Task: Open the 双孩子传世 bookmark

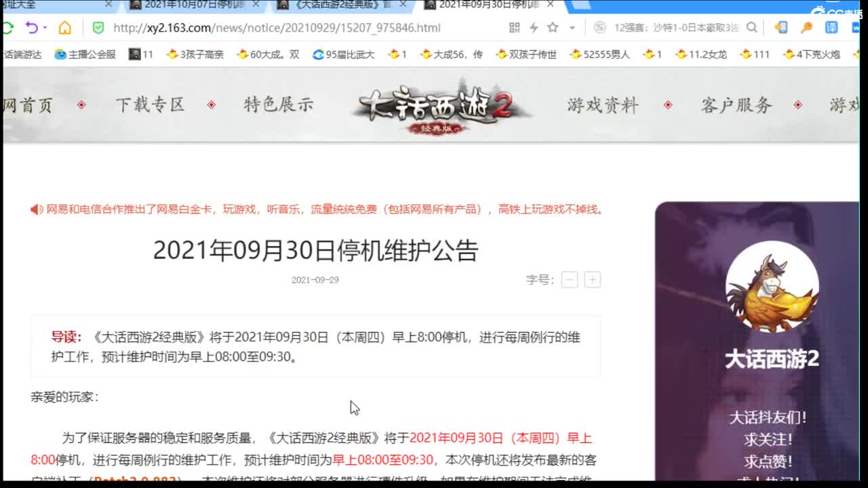Action: coord(526,54)
